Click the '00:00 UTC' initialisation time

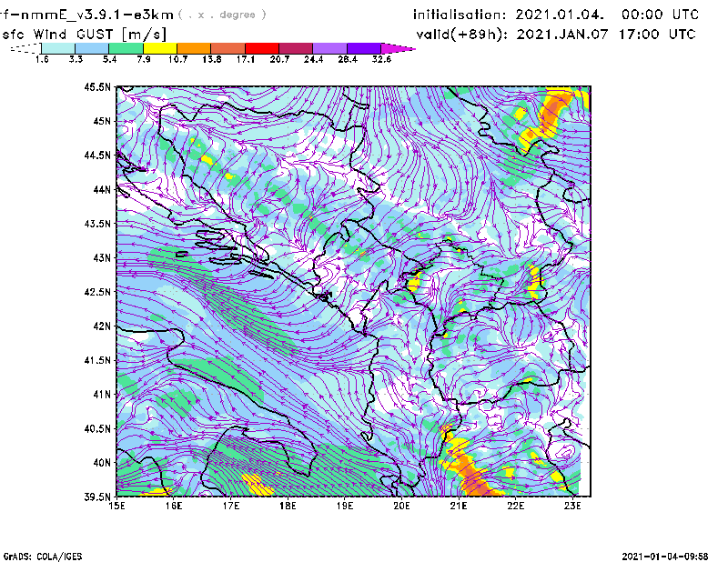[x=661, y=15]
